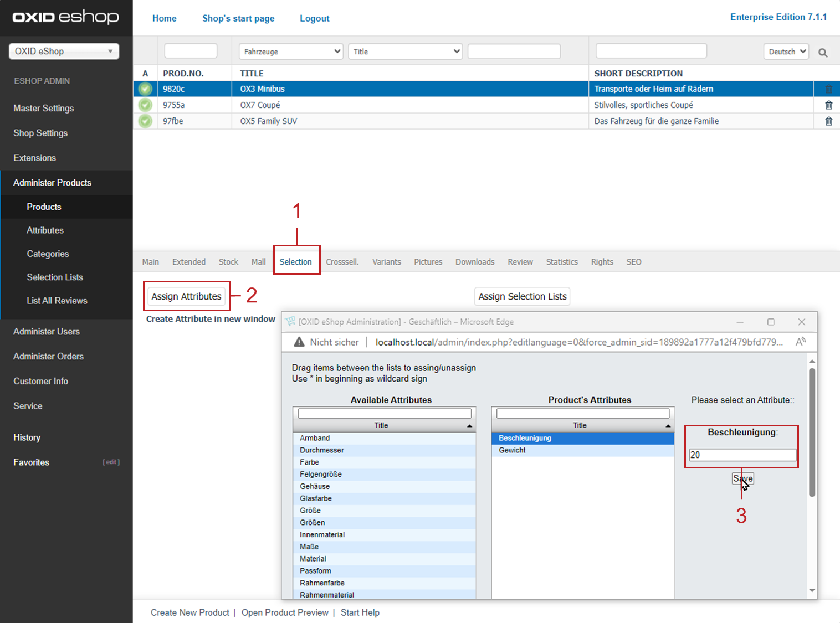Click Create Attribute in new window
The height and width of the screenshot is (623, 840).
pos(211,319)
